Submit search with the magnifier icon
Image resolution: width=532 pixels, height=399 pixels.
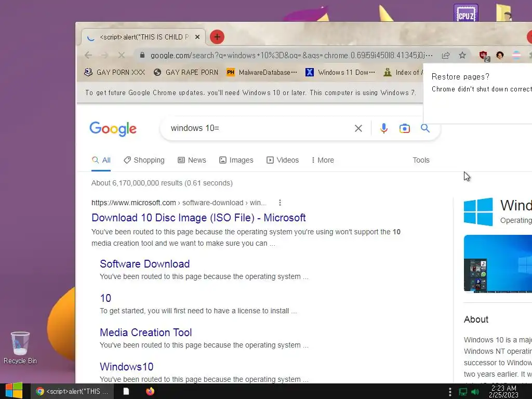click(425, 128)
